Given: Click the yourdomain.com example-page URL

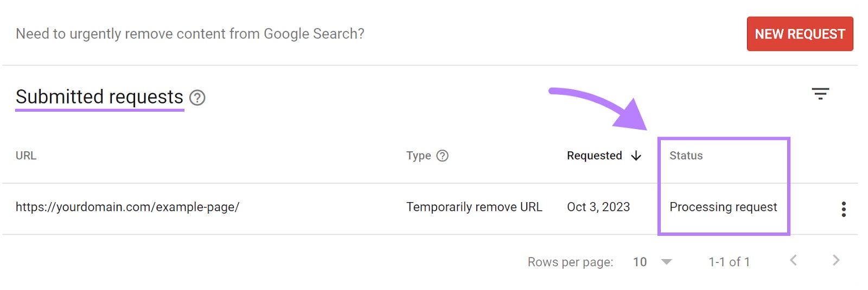Looking at the screenshot, I should point(127,207).
